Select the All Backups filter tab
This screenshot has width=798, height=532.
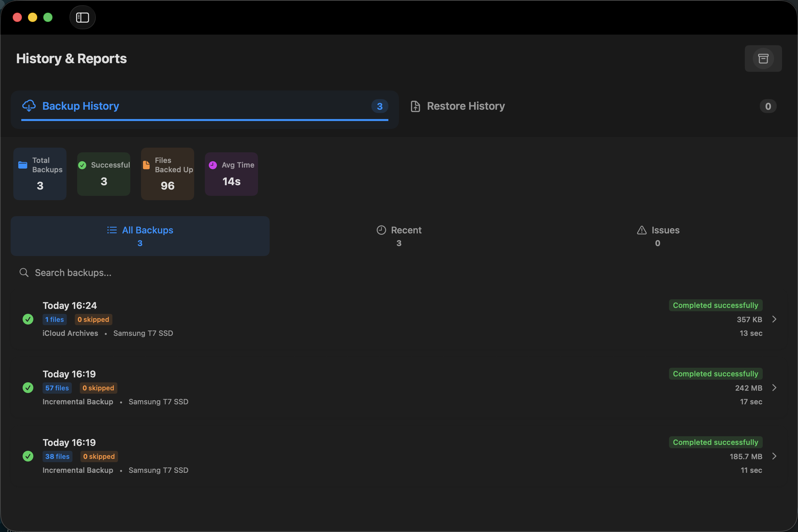pyautogui.click(x=140, y=236)
